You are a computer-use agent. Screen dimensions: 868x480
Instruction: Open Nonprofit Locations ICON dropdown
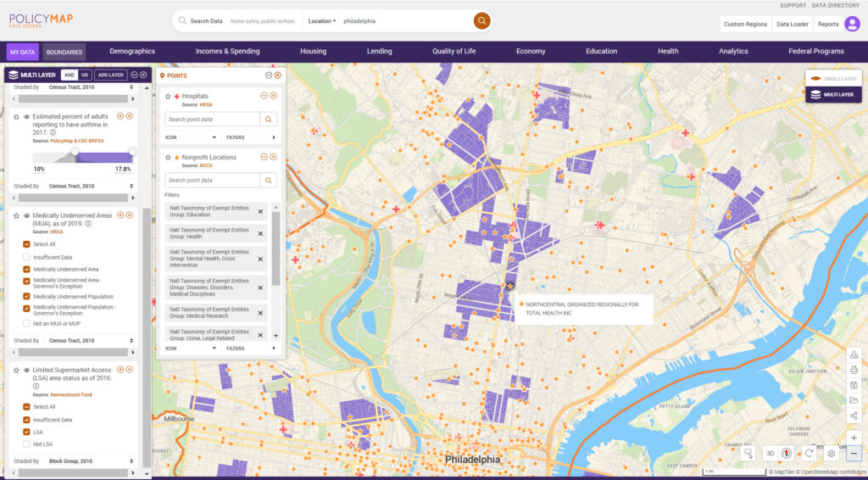point(191,349)
